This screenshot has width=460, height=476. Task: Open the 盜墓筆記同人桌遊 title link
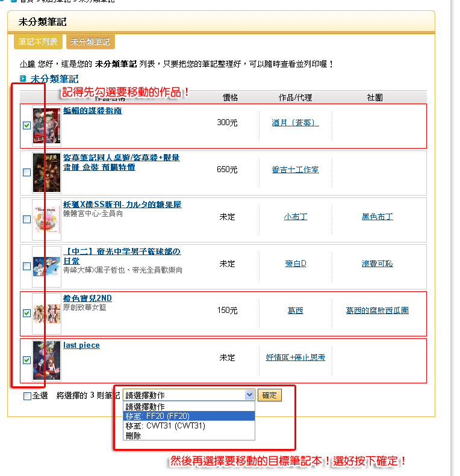[x=121, y=162]
